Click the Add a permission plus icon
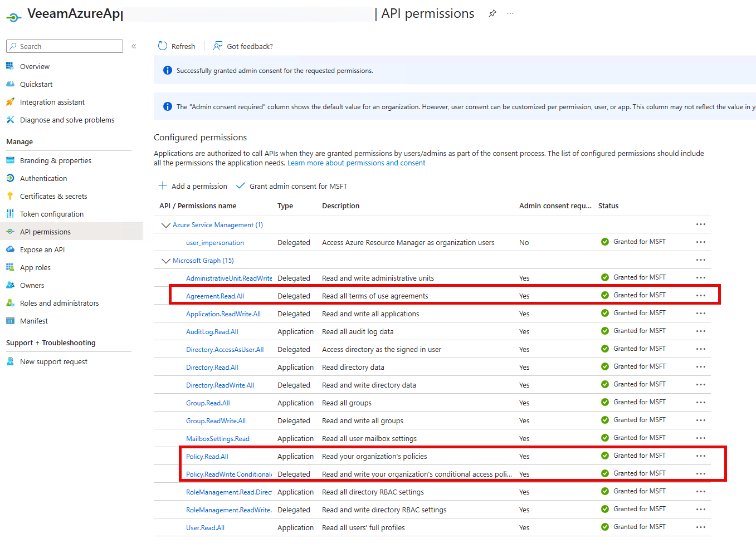 pyautogui.click(x=163, y=186)
